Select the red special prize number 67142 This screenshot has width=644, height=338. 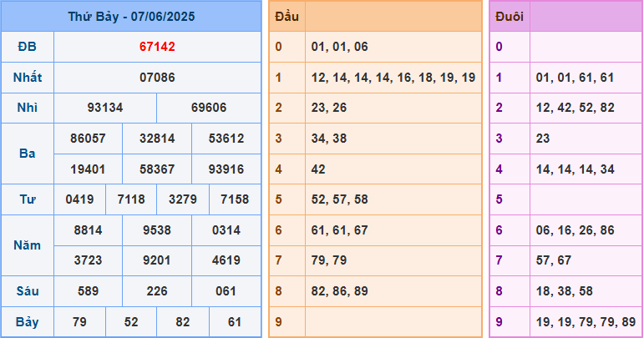(x=157, y=47)
